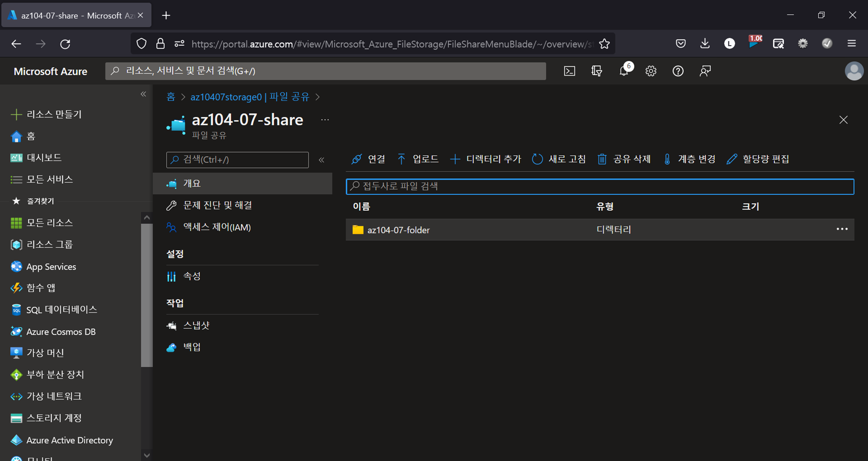Open browser downloads icon
This screenshot has height=461, width=868.
click(x=705, y=43)
